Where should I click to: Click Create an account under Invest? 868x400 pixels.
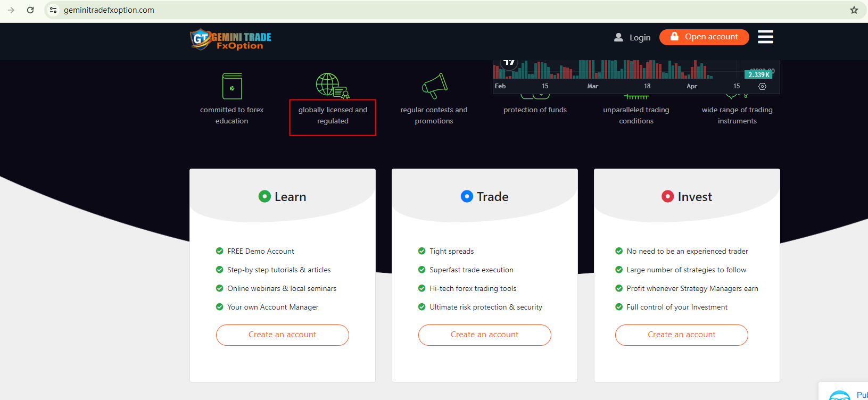click(x=681, y=335)
